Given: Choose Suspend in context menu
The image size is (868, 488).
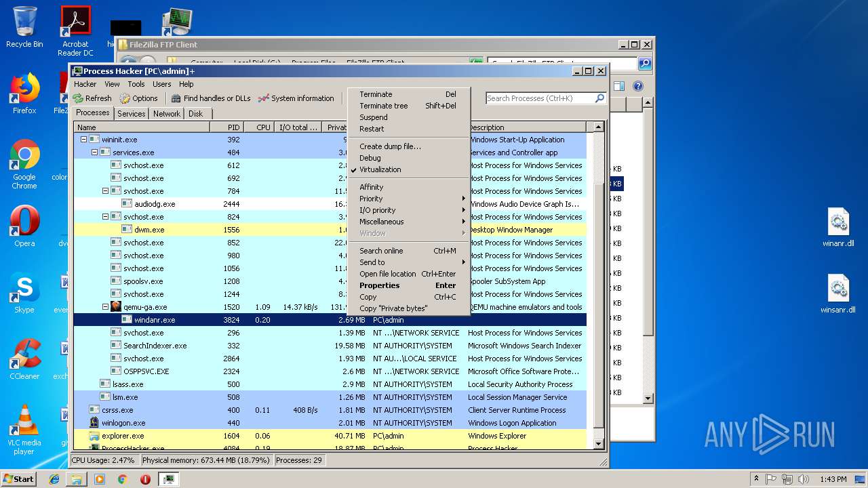Looking at the screenshot, I should (408, 117).
